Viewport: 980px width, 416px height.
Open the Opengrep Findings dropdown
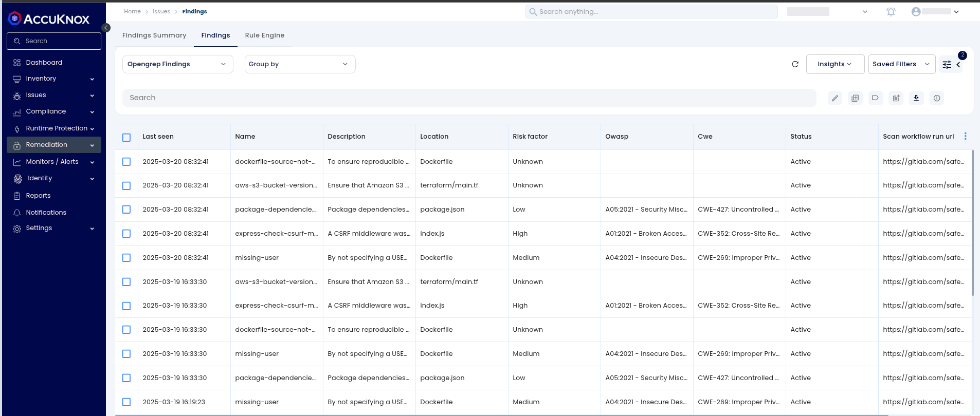(x=178, y=64)
